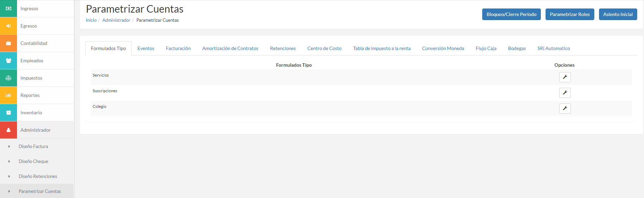
Task: Collapse the Administrador sidebar menu
Action: click(x=37, y=130)
